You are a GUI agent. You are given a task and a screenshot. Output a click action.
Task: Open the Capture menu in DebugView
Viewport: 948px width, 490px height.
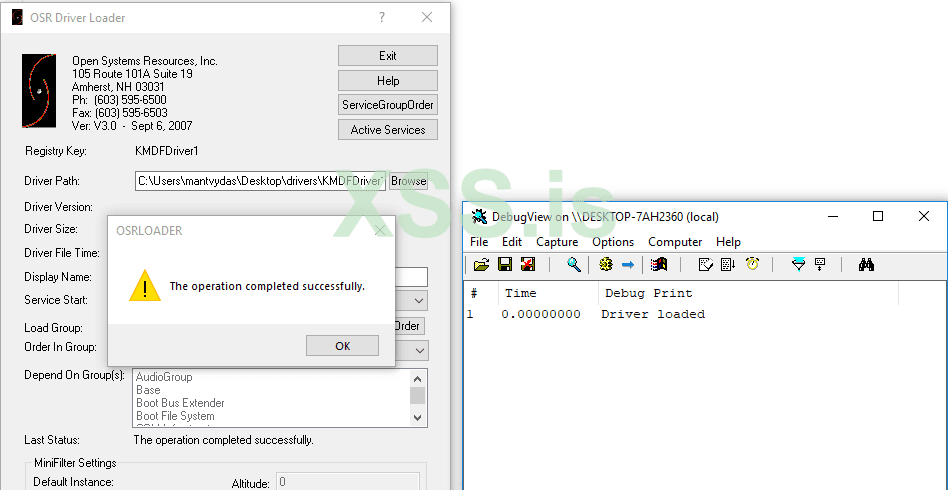pyautogui.click(x=557, y=242)
